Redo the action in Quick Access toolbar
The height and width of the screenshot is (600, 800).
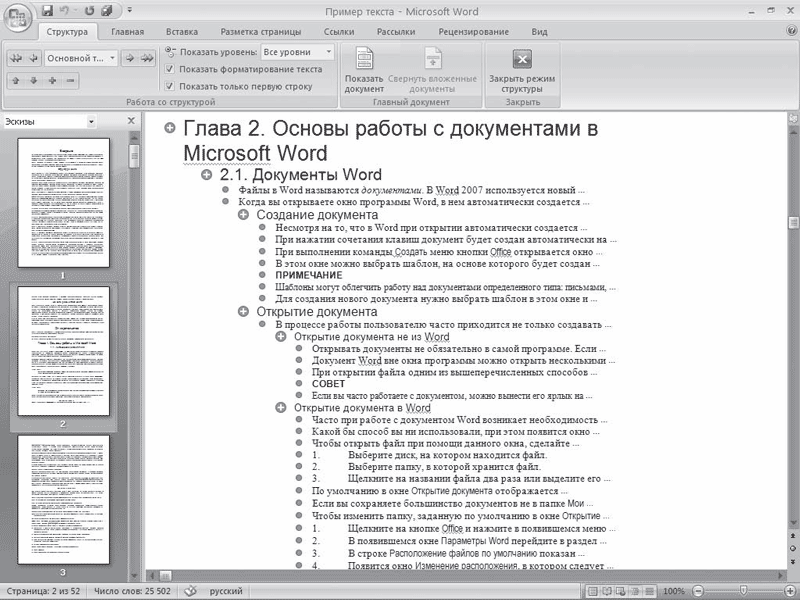click(90, 11)
